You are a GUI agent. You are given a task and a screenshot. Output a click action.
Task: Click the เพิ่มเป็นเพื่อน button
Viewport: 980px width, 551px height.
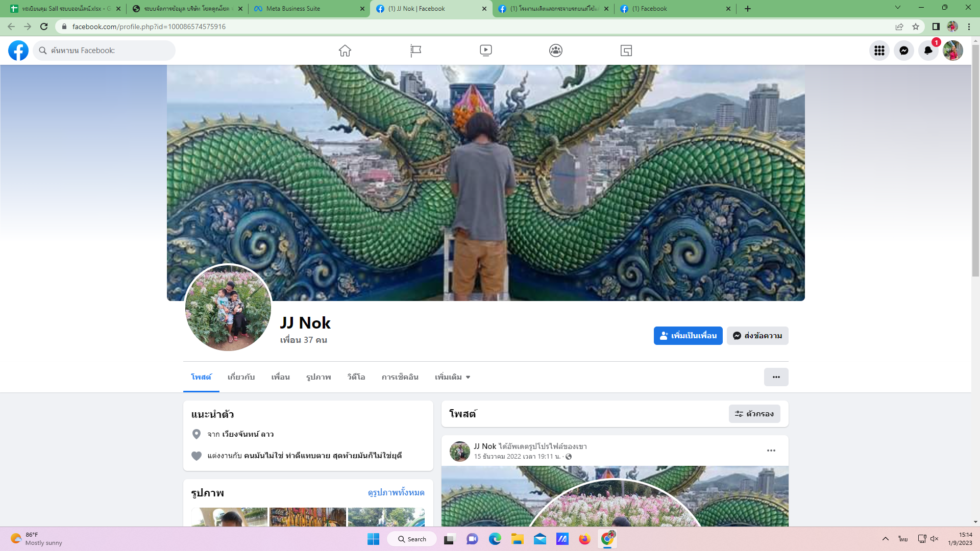[688, 336]
